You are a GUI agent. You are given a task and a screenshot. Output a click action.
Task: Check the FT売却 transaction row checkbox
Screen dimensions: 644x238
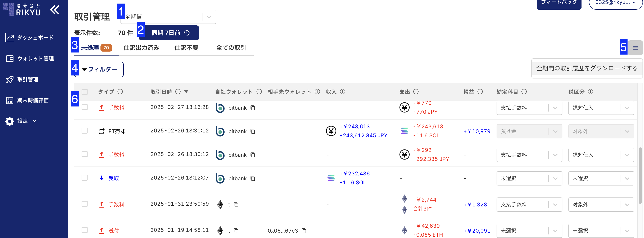click(85, 131)
